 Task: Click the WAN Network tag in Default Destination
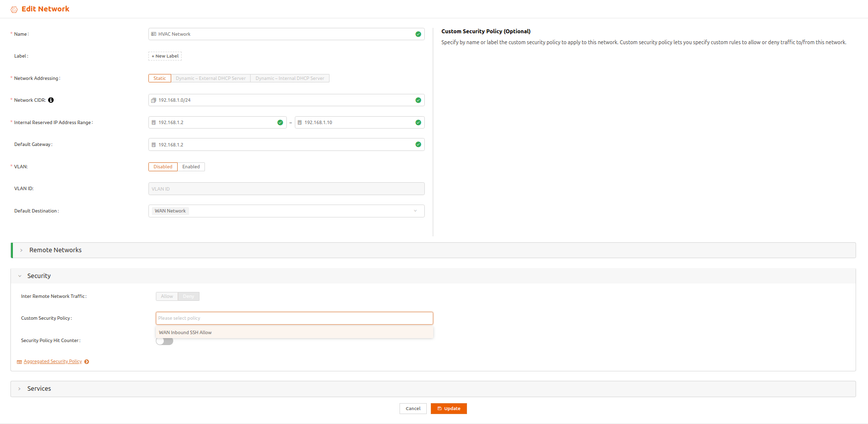point(170,211)
